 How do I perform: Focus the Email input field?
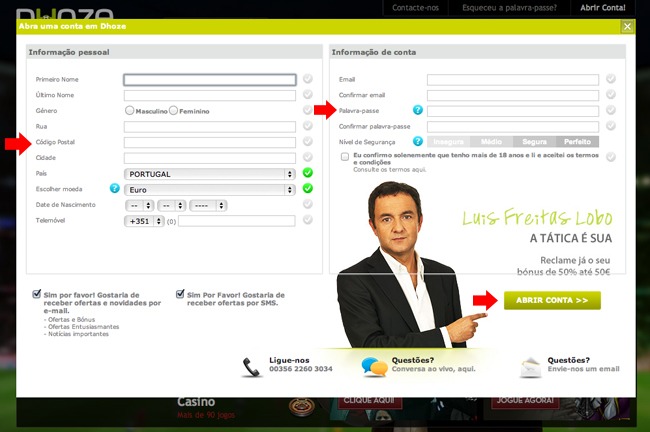pos(513,80)
